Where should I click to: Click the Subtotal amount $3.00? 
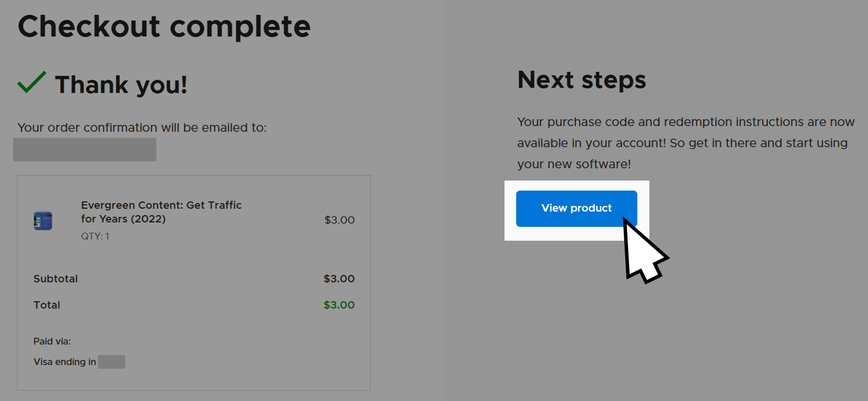click(x=339, y=278)
